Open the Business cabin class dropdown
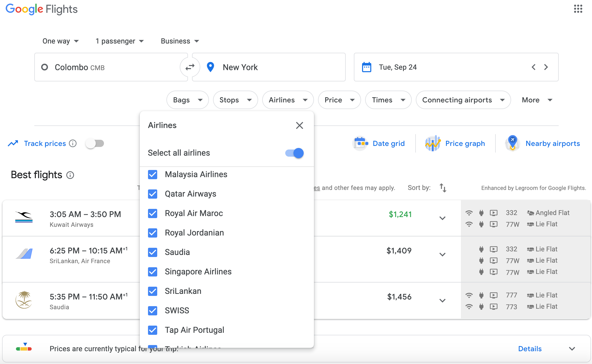This screenshot has height=364, width=592. coord(180,41)
